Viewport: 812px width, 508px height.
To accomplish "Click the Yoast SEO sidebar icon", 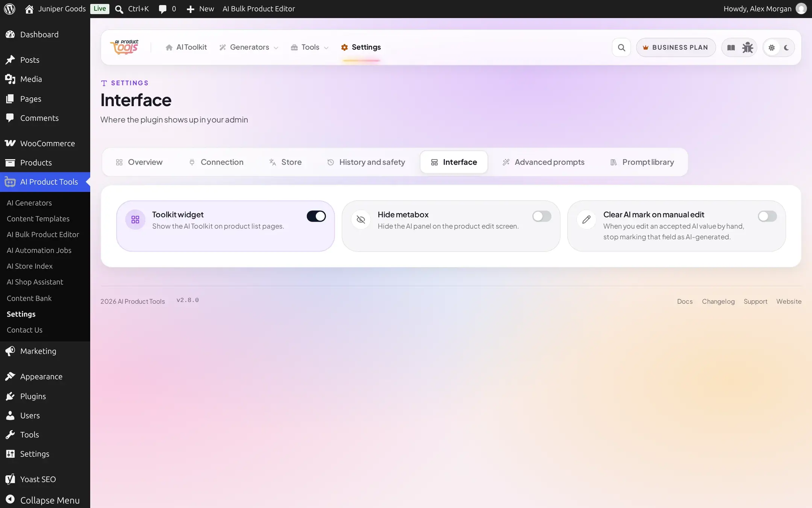I will click(10, 479).
